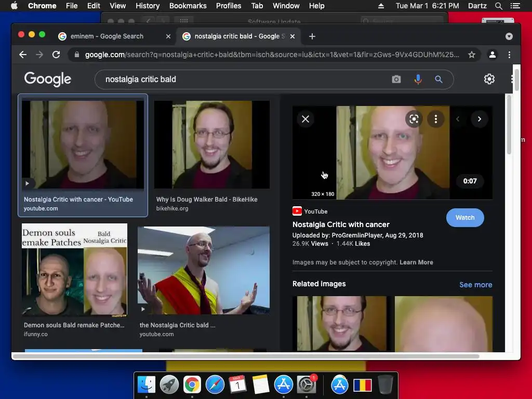532x399 pixels.
Task: Click the address bar URL
Action: [x=272, y=55]
